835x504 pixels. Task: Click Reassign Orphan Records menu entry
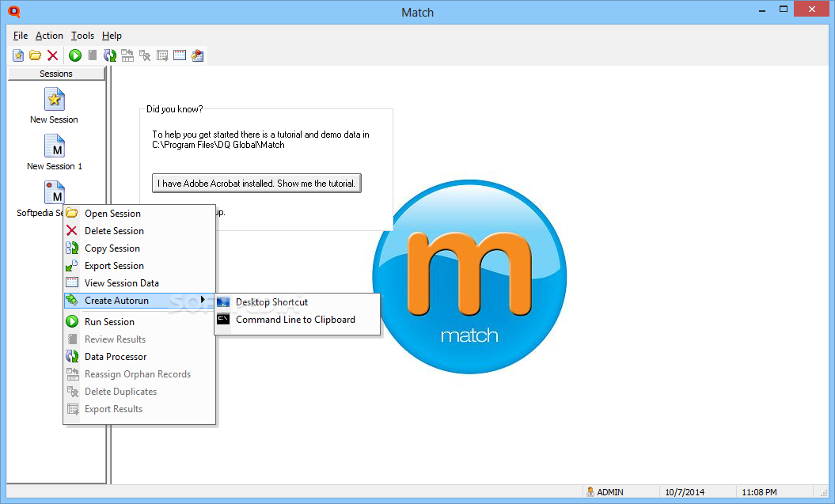click(x=139, y=374)
